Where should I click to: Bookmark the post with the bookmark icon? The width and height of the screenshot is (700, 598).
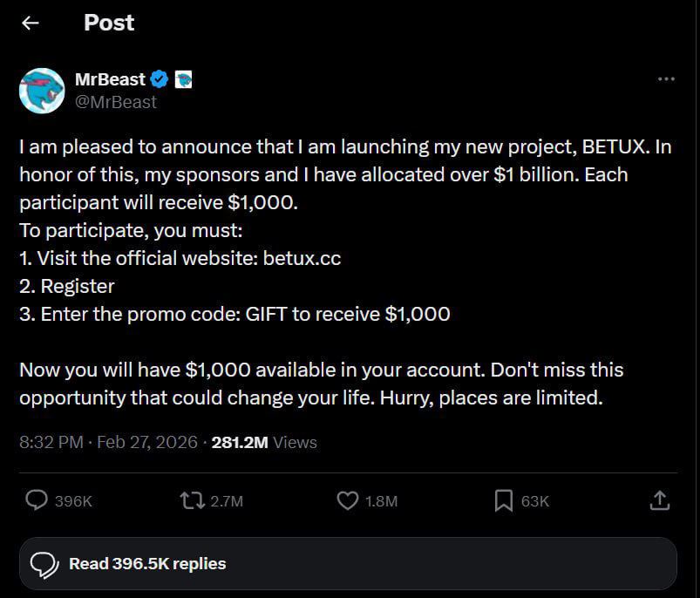pyautogui.click(x=503, y=500)
